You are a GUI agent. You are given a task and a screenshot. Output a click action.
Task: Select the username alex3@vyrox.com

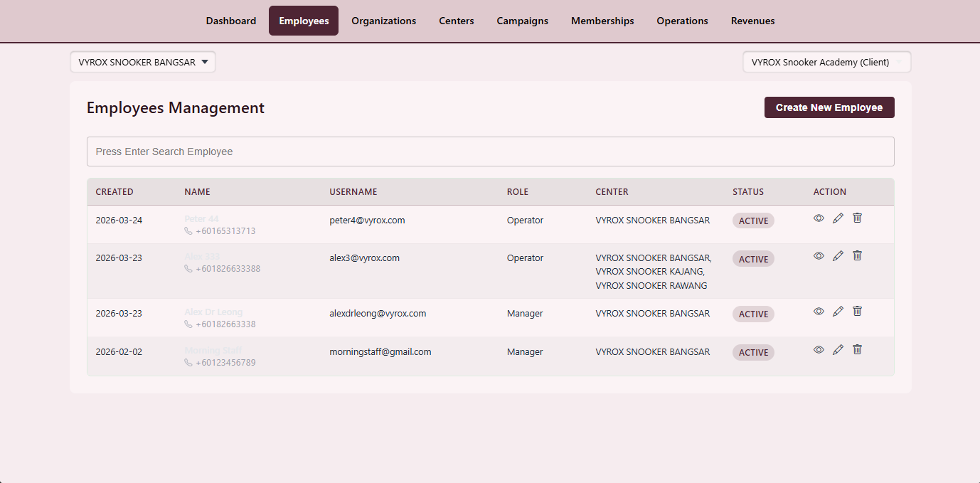click(364, 258)
